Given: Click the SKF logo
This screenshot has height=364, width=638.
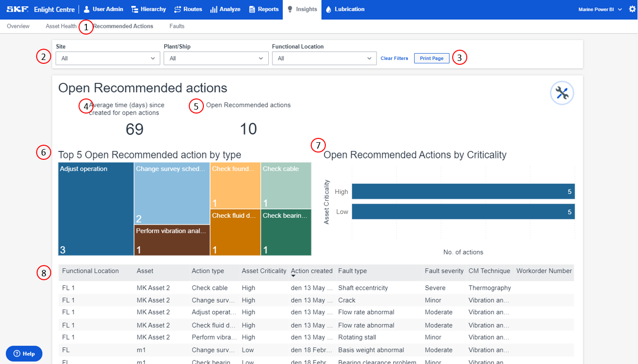Looking at the screenshot, I should [x=17, y=8].
